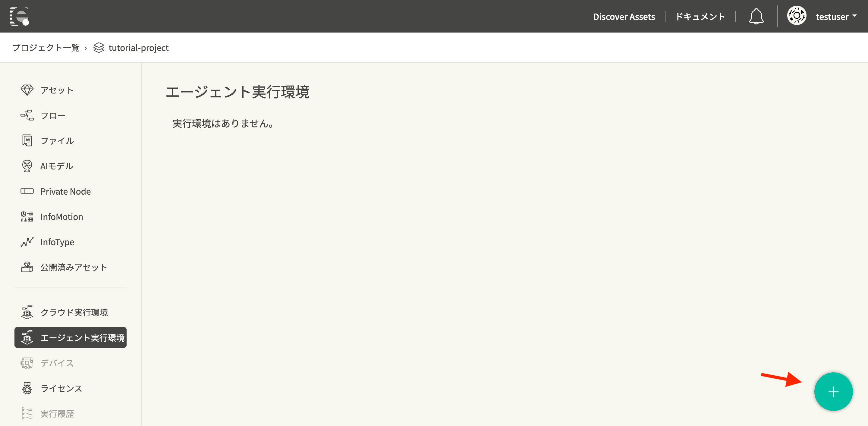Open Discover Assets link
The height and width of the screenshot is (426, 868).
624,17
